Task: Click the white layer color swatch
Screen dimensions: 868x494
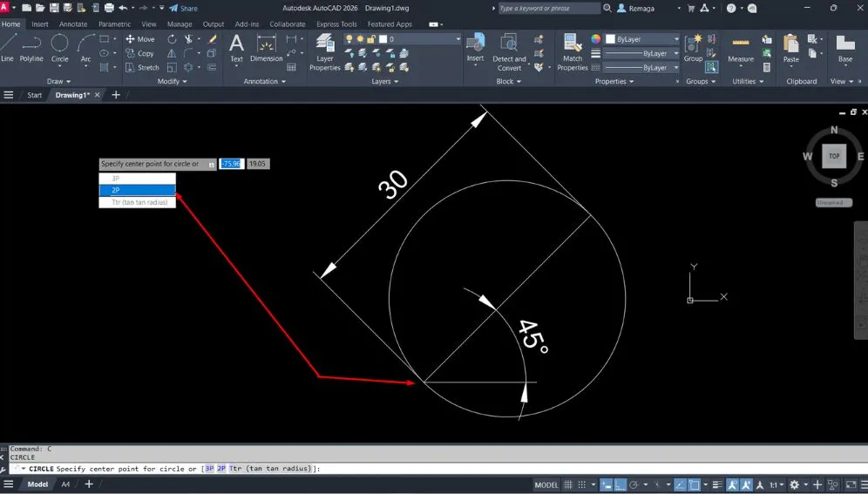Action: coord(383,39)
